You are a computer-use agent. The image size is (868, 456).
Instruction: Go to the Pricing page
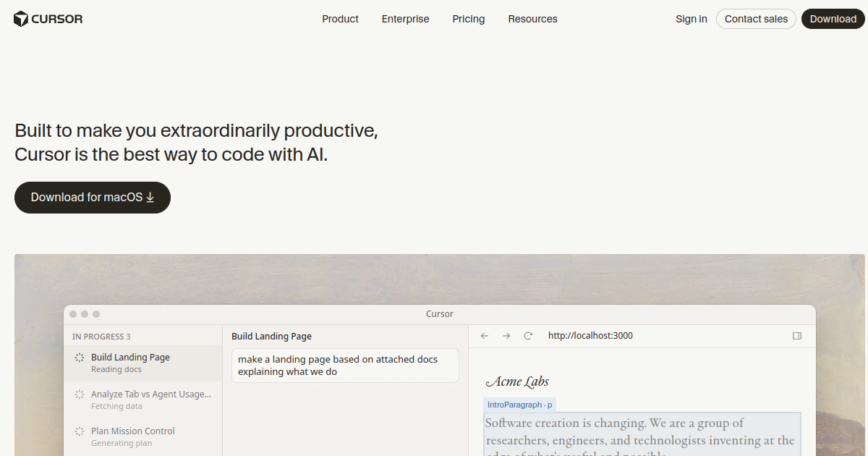tap(469, 19)
